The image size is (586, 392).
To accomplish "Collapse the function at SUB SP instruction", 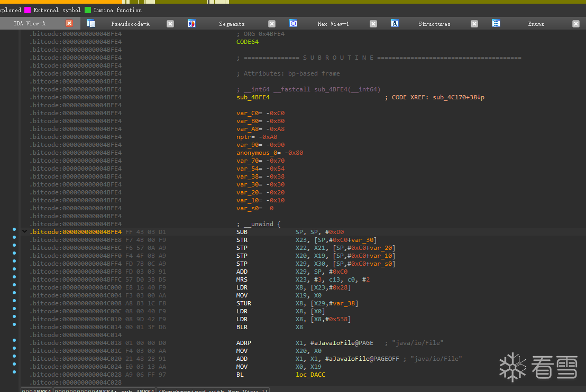I will tap(24, 232).
